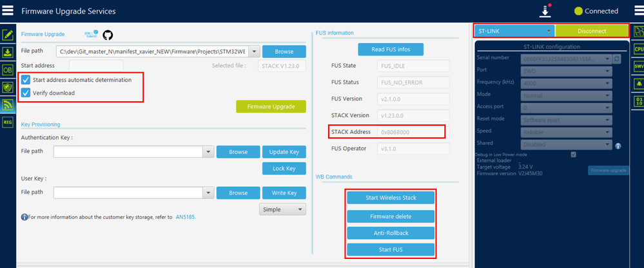This screenshot has height=268, width=644.
Task: Toggle Start address automatic determination checkbox
Action: pyautogui.click(x=26, y=80)
